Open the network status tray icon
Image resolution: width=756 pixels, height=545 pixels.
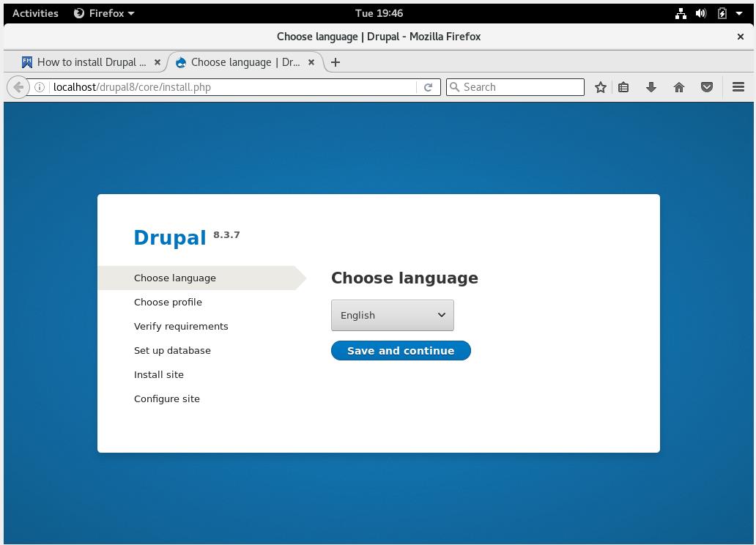point(681,13)
